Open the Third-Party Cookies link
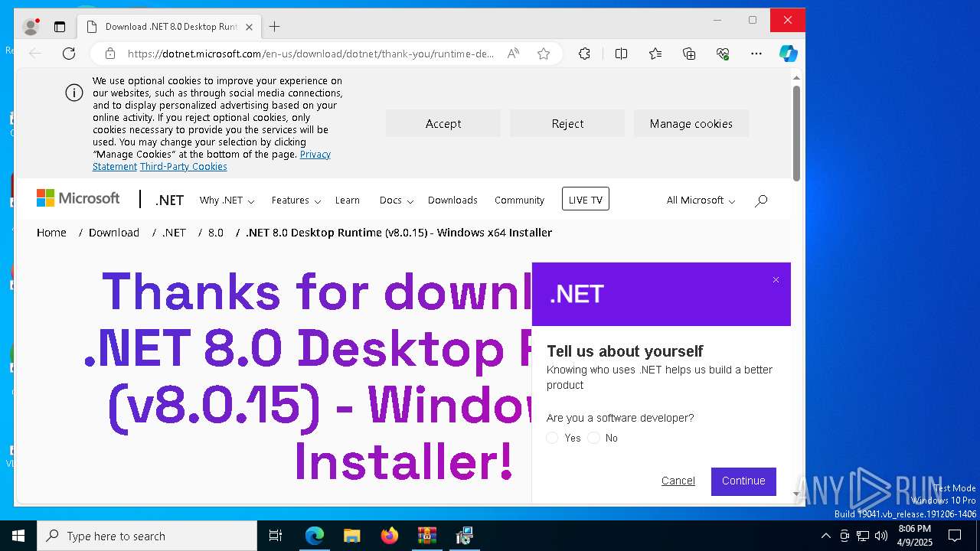 184,166
